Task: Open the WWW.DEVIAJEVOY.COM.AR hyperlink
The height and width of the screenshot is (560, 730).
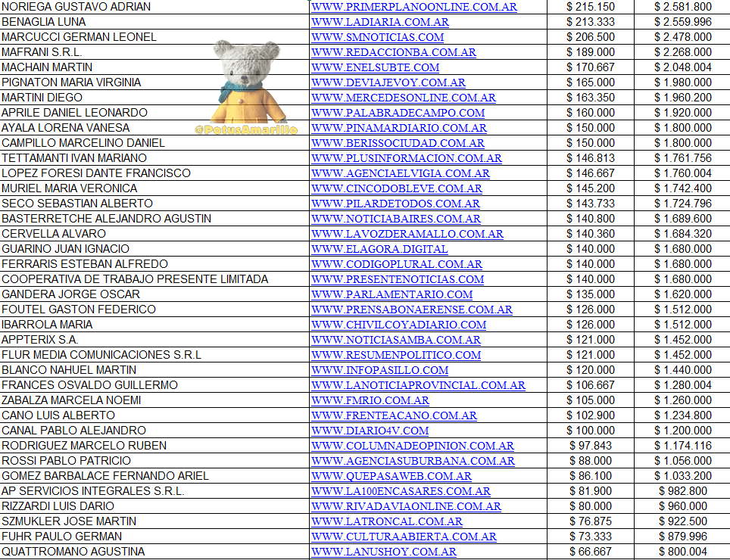Action: [x=388, y=82]
